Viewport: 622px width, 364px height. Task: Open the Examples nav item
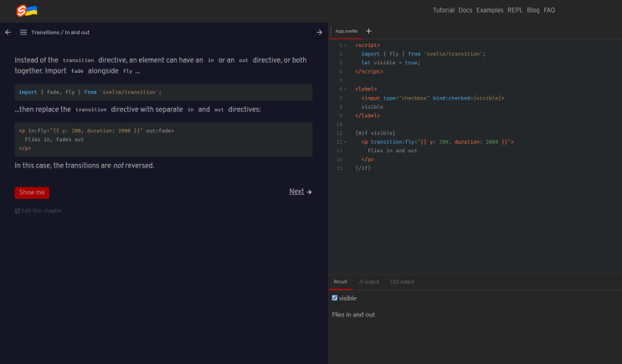click(490, 10)
